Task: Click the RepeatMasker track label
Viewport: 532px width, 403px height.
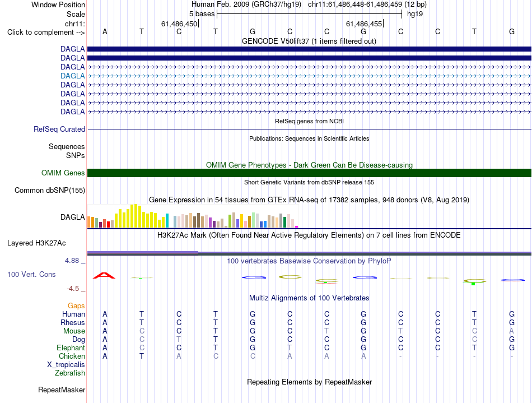Action: point(62,390)
